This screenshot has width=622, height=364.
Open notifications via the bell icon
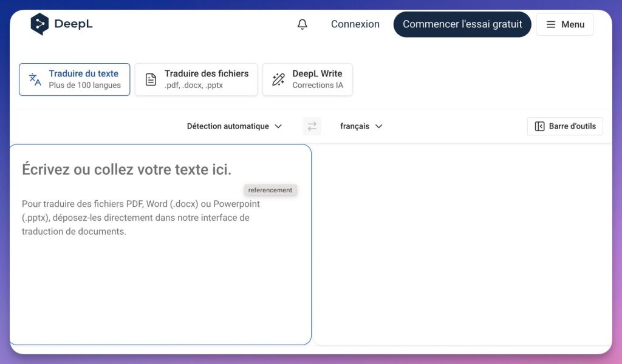tap(302, 24)
